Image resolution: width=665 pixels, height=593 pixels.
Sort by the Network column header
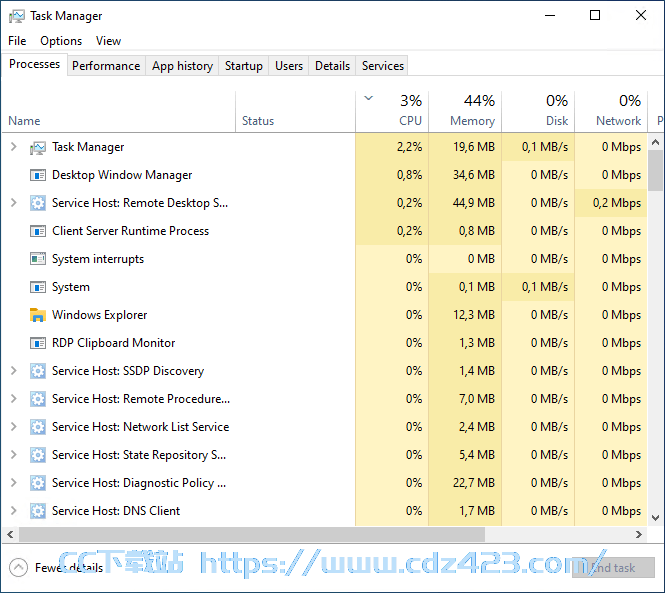611,112
